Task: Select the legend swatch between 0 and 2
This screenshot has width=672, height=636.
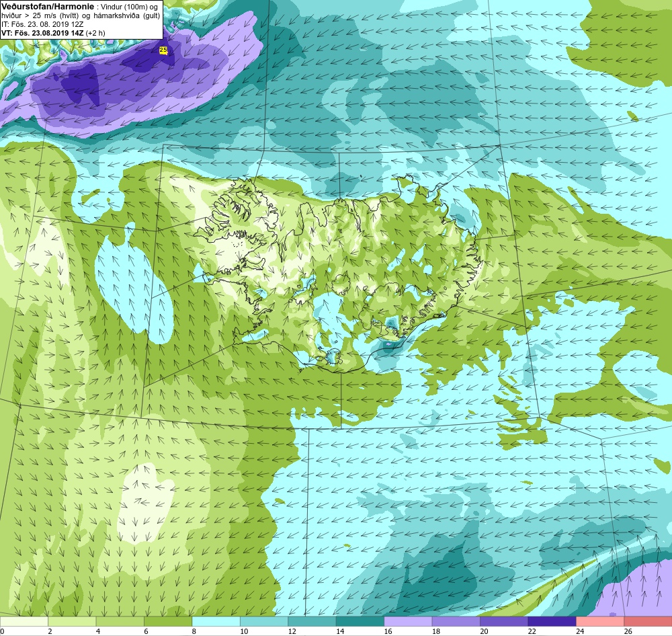Action: click(x=24, y=622)
